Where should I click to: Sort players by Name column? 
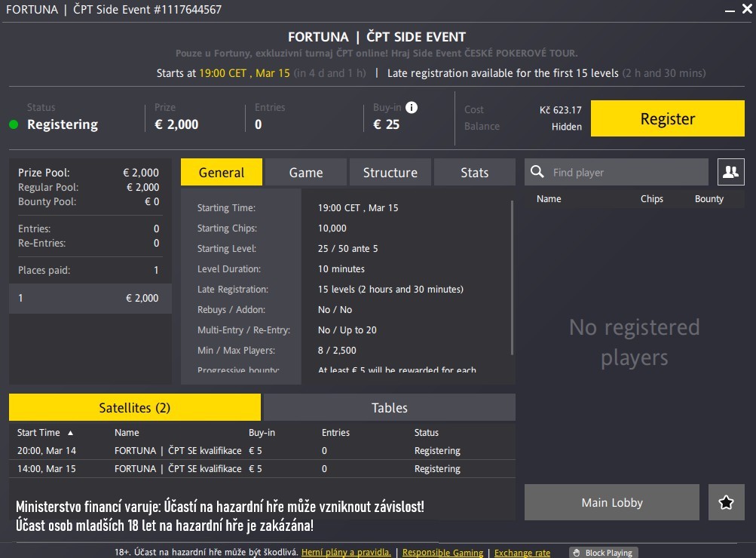(549, 199)
